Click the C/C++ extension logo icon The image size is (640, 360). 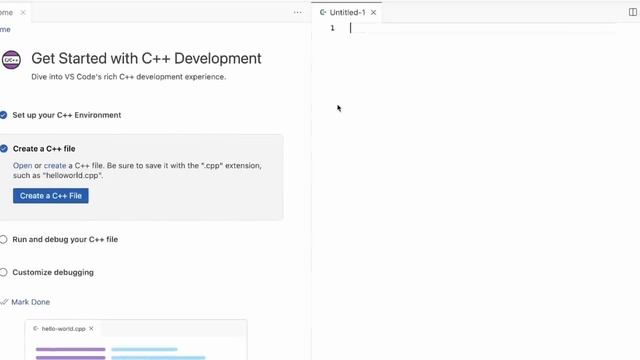point(11,60)
